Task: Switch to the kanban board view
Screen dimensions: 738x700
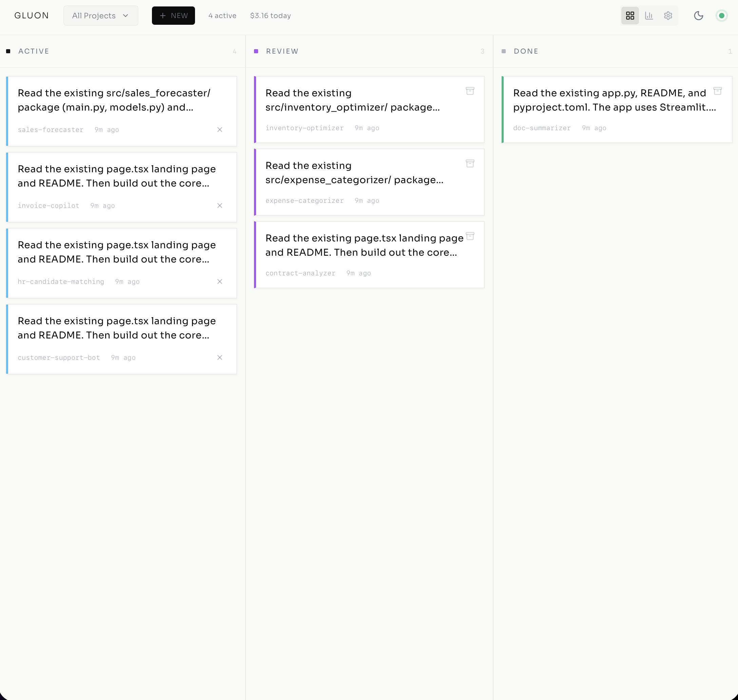Action: point(630,15)
